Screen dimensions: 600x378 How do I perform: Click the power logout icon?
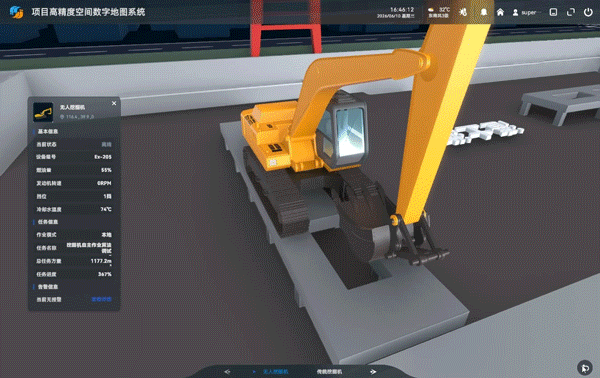point(588,12)
